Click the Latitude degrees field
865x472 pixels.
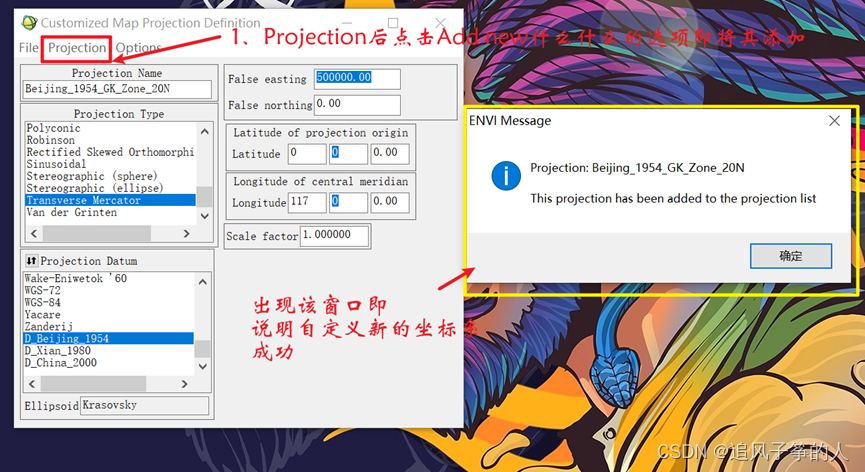[x=307, y=153]
